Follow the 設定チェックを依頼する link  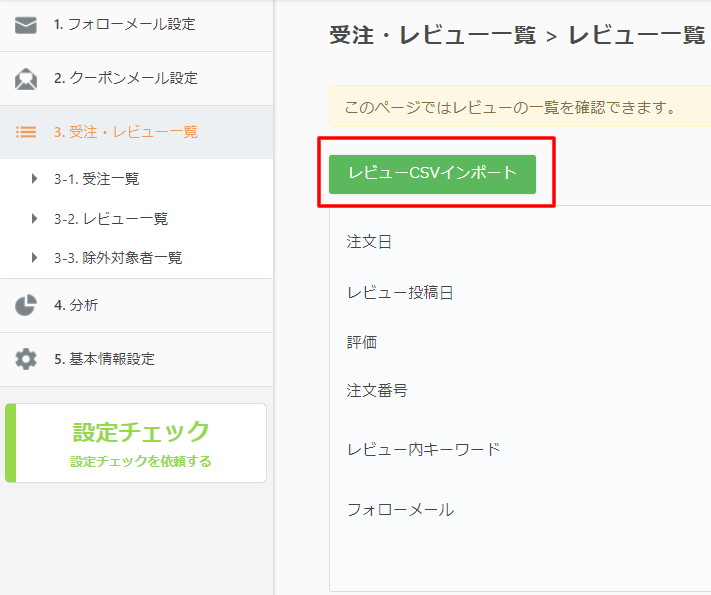pyautogui.click(x=141, y=461)
